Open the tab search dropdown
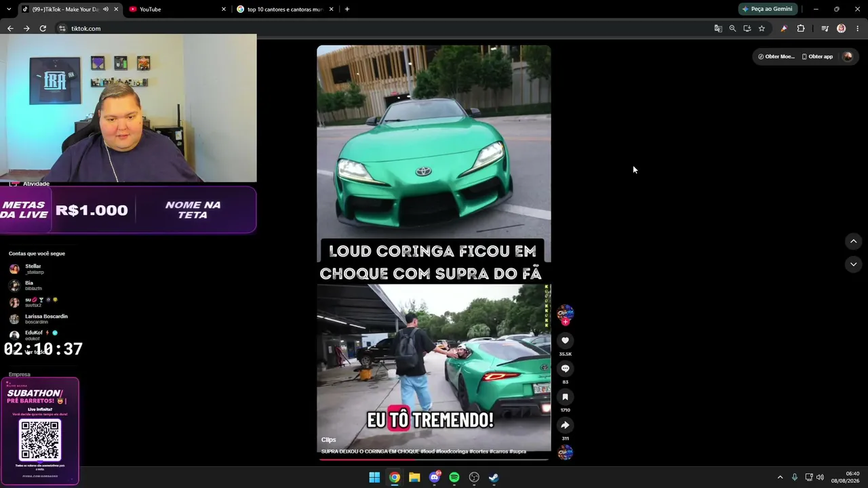The image size is (868, 488). coord(8,9)
